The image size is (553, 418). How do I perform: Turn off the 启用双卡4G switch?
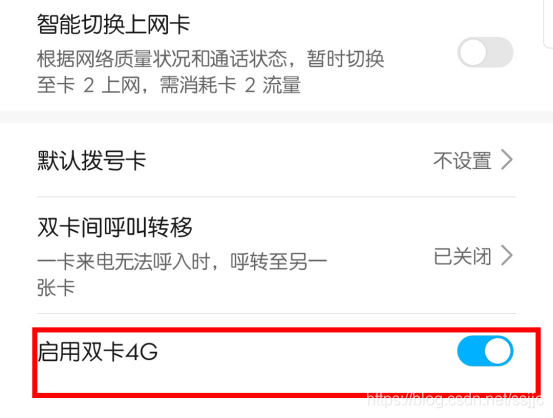point(485,351)
